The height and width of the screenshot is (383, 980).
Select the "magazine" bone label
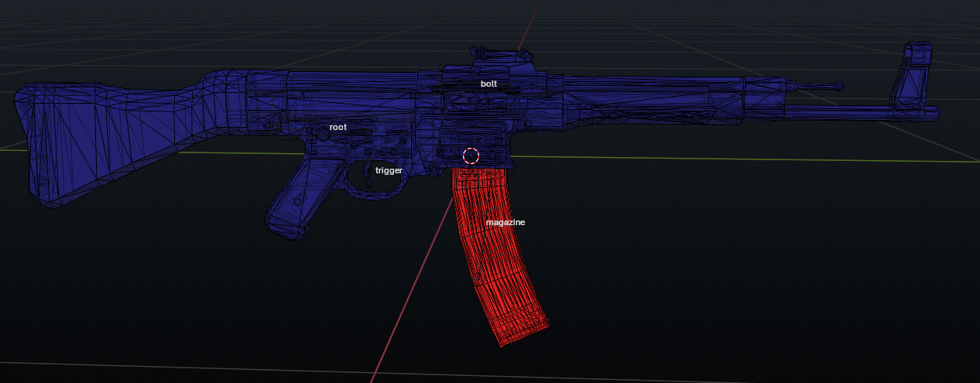[x=505, y=223]
